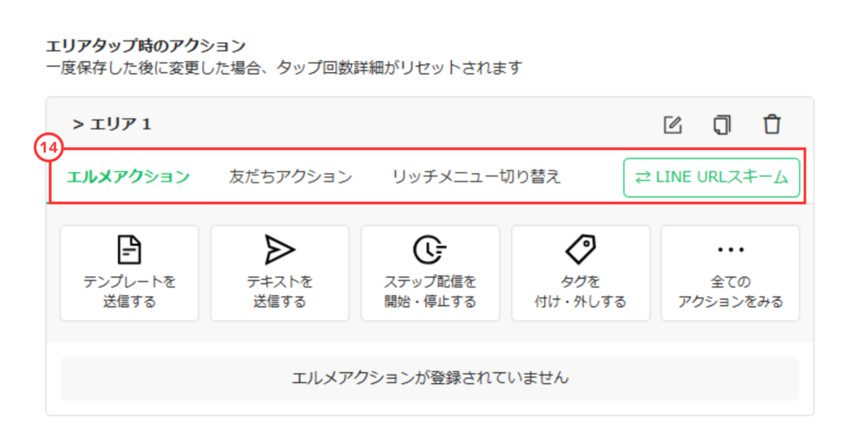Click the tag icon above タグを付け・外しする
This screenshot has height=434, width=868.
click(x=581, y=249)
